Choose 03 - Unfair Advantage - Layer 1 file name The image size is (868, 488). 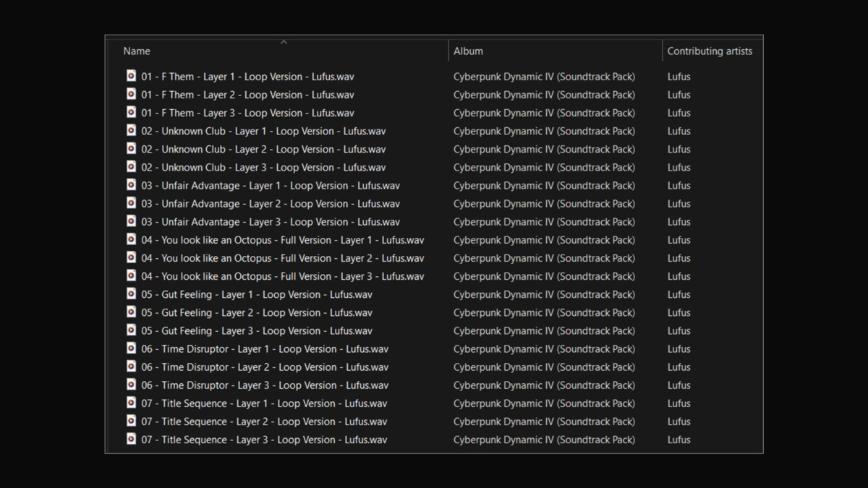[271, 186]
